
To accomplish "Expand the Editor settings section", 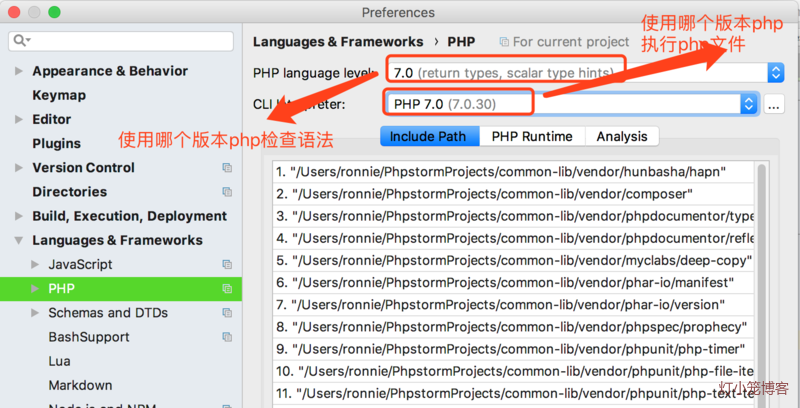I will (x=19, y=119).
